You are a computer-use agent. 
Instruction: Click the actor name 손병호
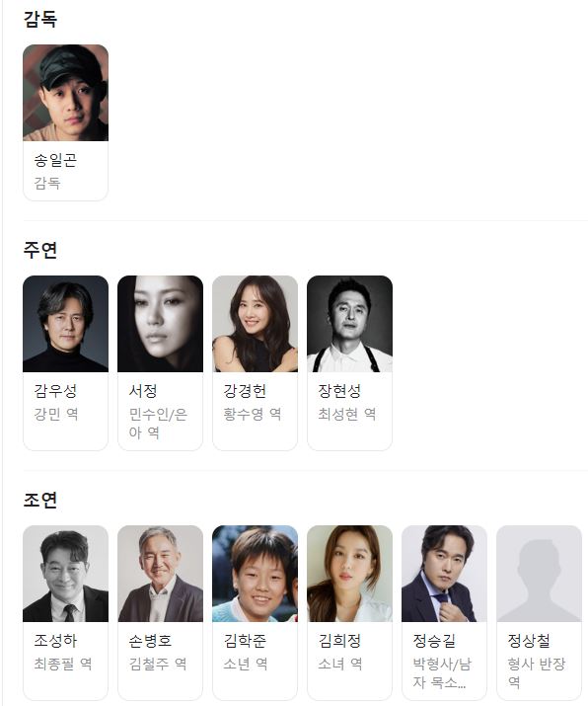(150, 641)
